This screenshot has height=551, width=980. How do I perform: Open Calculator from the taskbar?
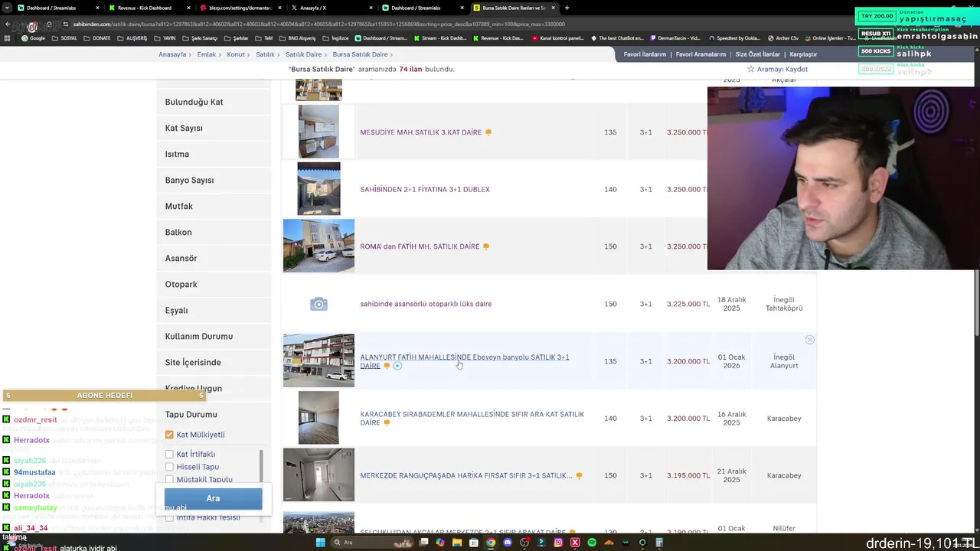coord(659,543)
